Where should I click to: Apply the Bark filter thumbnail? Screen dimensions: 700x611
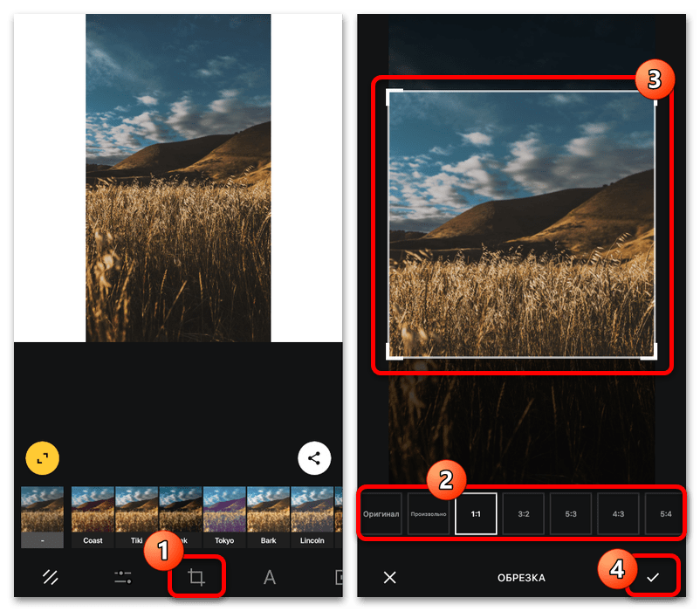click(x=268, y=517)
